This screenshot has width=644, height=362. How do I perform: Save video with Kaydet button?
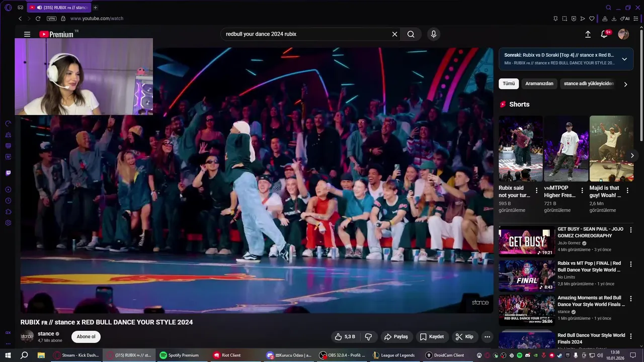pos(432,337)
